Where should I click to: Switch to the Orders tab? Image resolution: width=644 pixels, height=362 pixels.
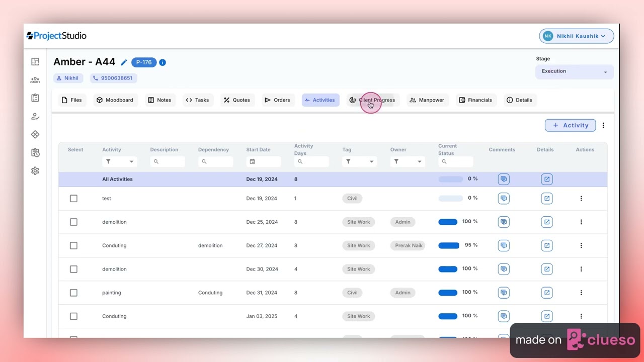278,100
